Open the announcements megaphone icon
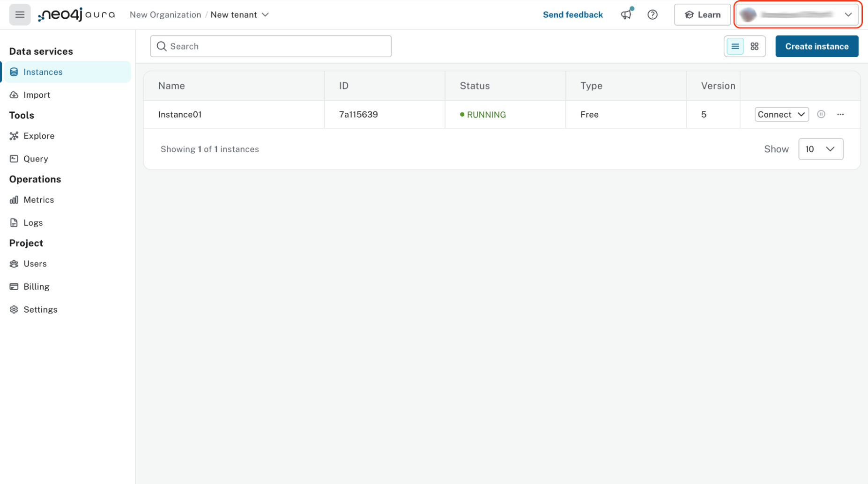The width and height of the screenshot is (868, 484). (x=627, y=15)
